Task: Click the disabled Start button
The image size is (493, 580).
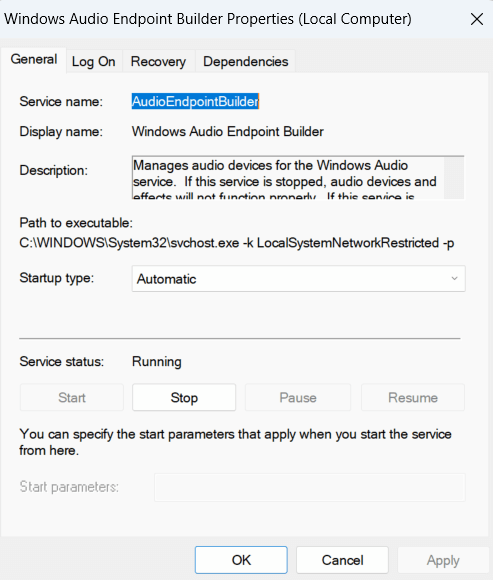Action: click(72, 398)
